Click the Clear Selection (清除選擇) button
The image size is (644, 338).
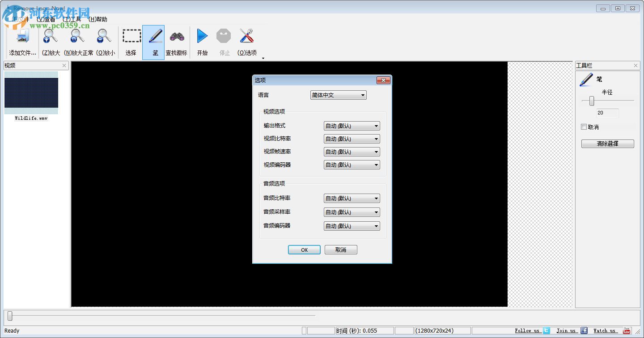click(x=607, y=144)
